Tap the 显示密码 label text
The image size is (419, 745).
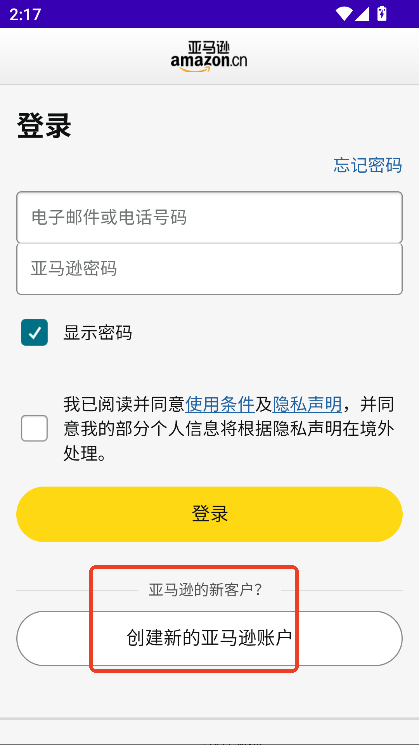click(98, 333)
